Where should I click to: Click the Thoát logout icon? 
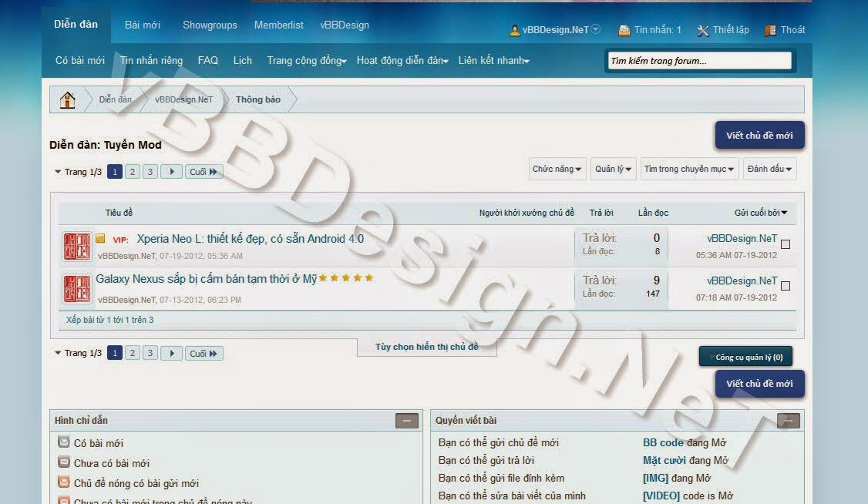[x=770, y=30]
